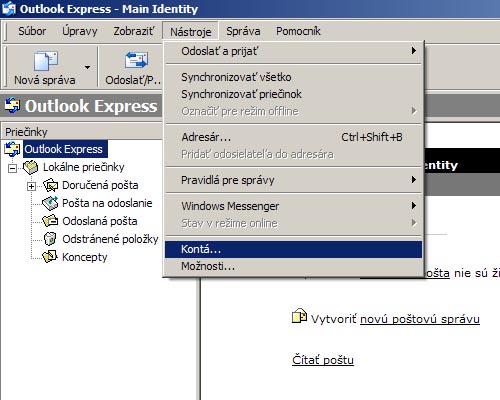The height and width of the screenshot is (400, 500).
Task: Select Možnosti... menu entry
Action: tap(293, 266)
